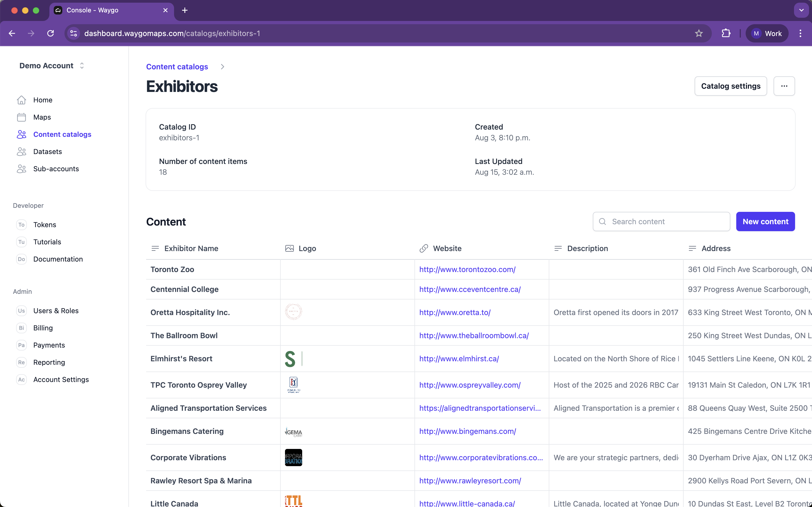Click in the Search content field
The image size is (812, 507).
coord(662,222)
